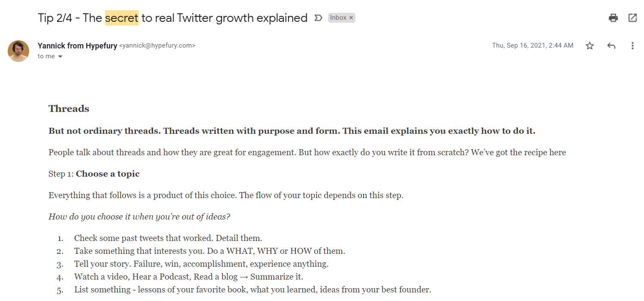Click the sender name Yannick from Hypefury

[77, 45]
